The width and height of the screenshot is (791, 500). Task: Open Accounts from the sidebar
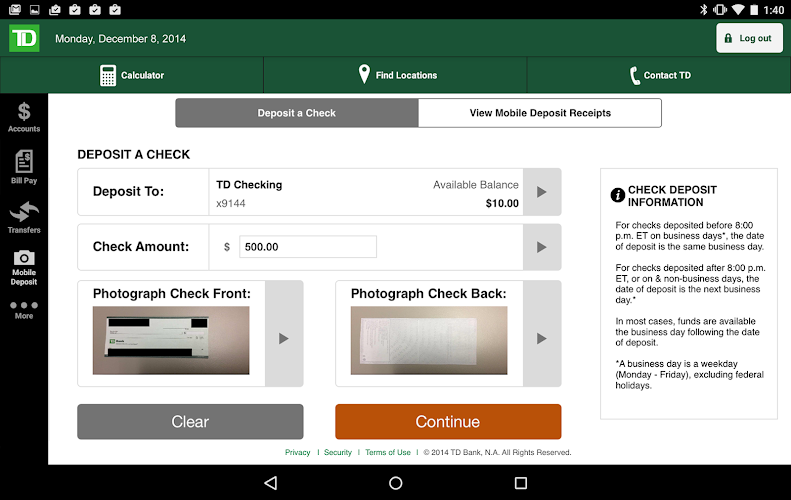pos(24,117)
